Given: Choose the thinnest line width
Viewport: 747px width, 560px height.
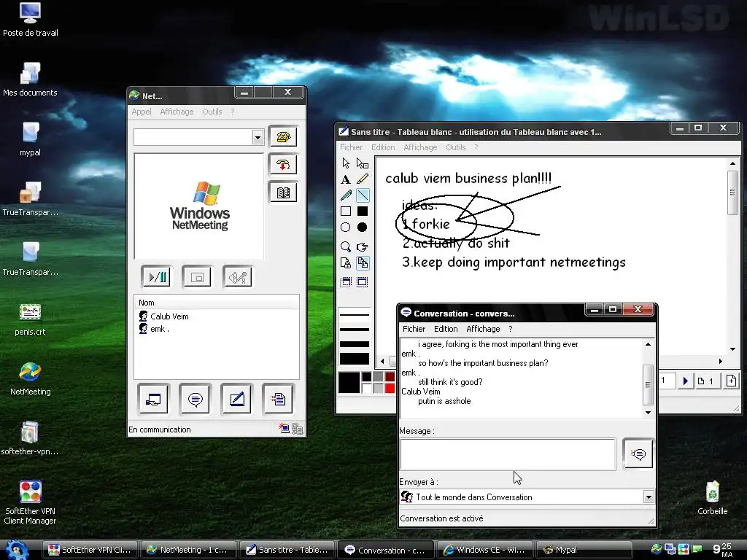Looking at the screenshot, I should pyautogui.click(x=355, y=315).
